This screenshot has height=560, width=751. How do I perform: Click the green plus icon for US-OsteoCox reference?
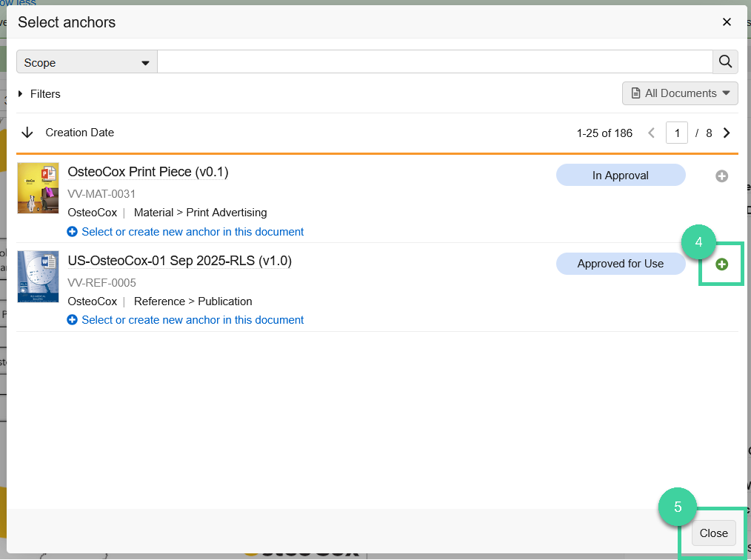pyautogui.click(x=721, y=264)
